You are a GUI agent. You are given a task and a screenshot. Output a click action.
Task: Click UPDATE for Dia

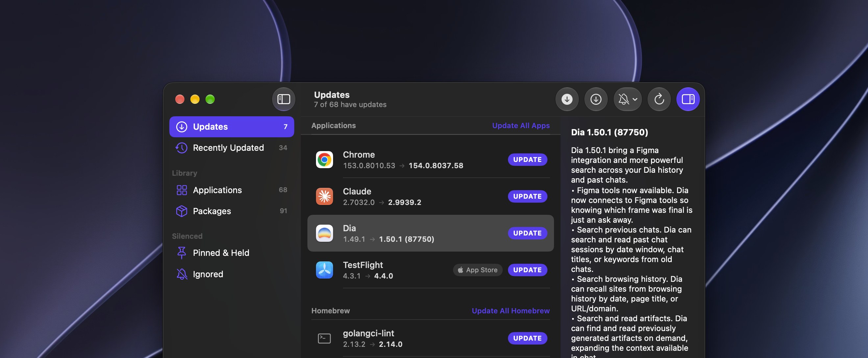(x=527, y=233)
